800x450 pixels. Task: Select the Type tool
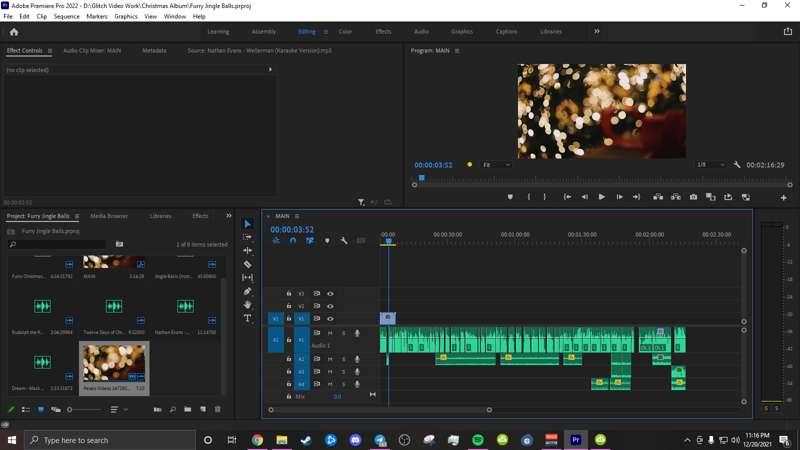point(247,318)
